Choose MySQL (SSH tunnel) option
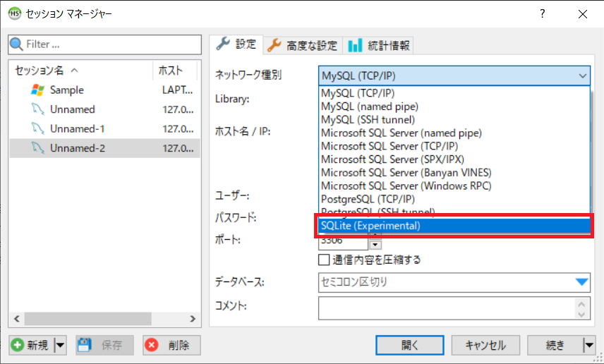 [454, 120]
